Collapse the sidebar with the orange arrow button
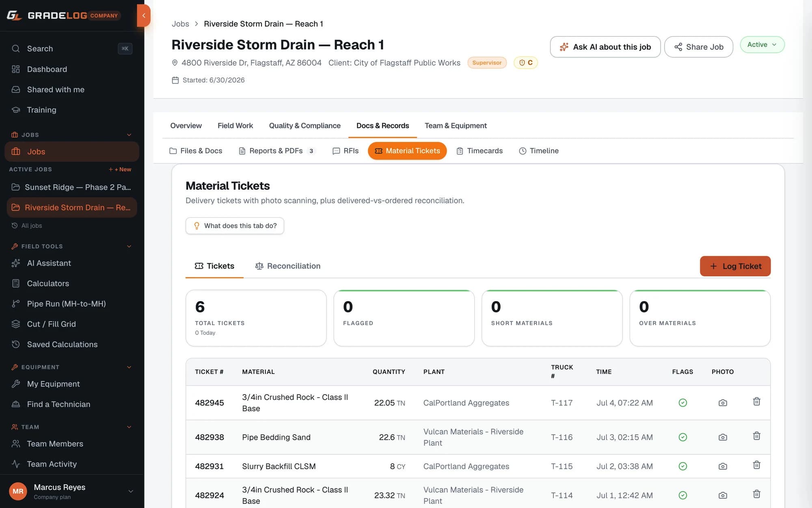The width and height of the screenshot is (812, 508). (x=143, y=15)
